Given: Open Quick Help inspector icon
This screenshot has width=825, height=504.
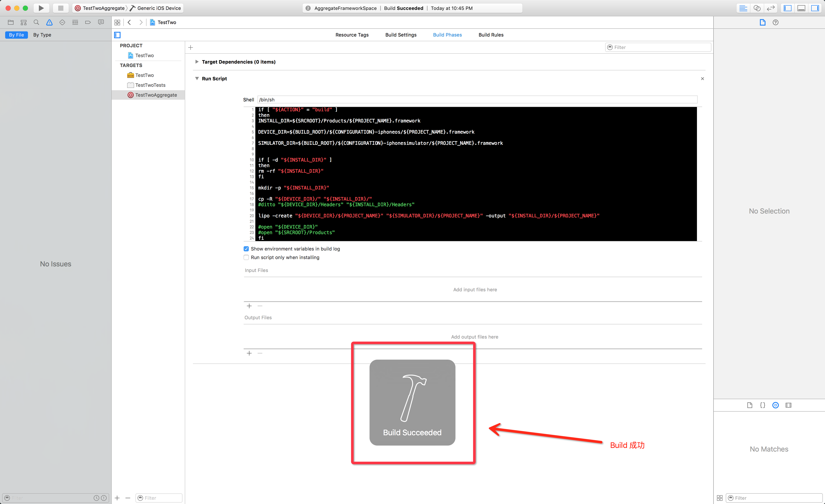Looking at the screenshot, I should (x=775, y=22).
